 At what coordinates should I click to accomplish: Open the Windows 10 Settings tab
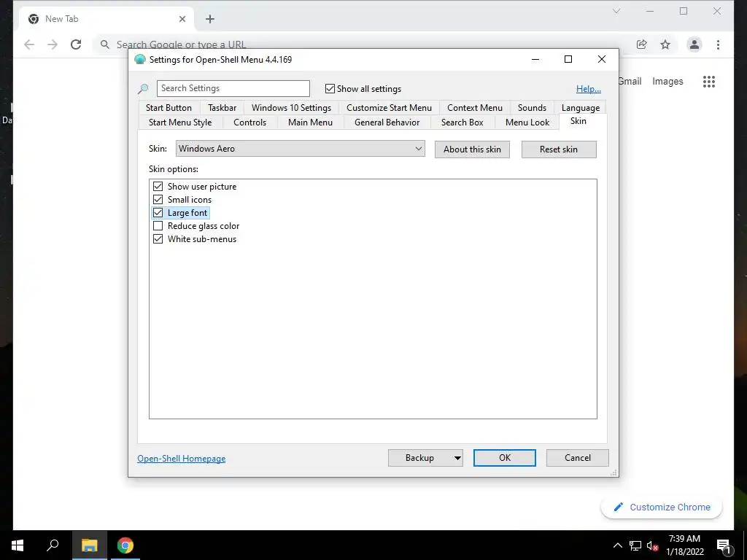pyautogui.click(x=291, y=108)
